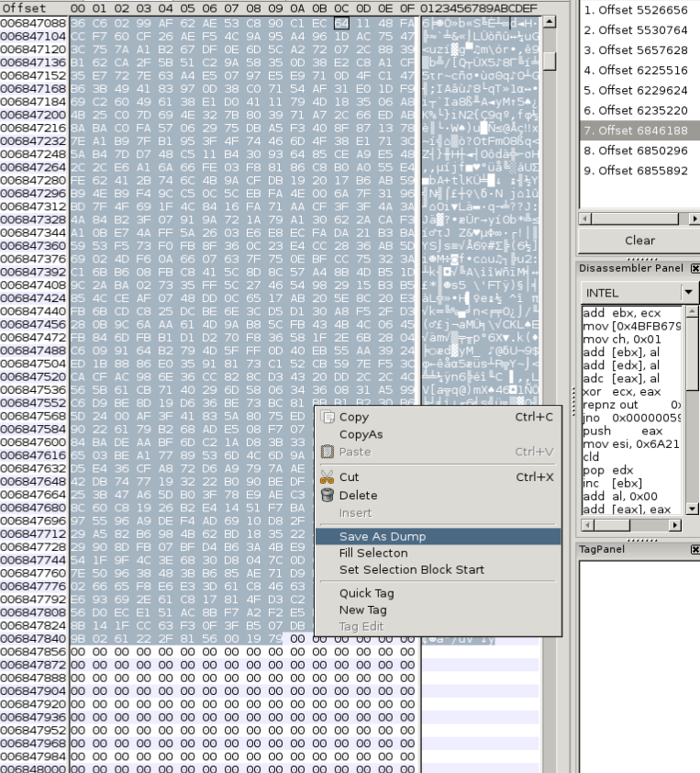700x773 pixels.
Task: Click the Clear button
Action: [x=639, y=241]
